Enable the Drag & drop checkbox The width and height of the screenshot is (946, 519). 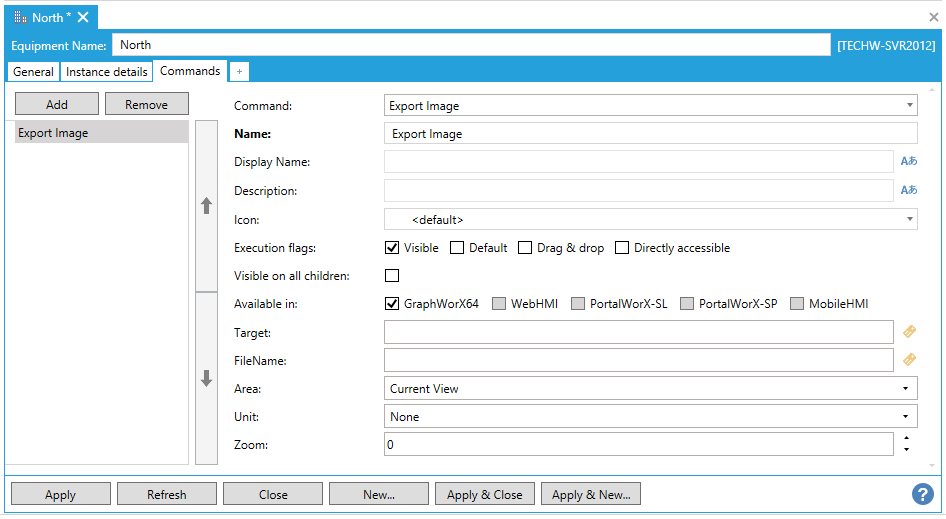525,248
